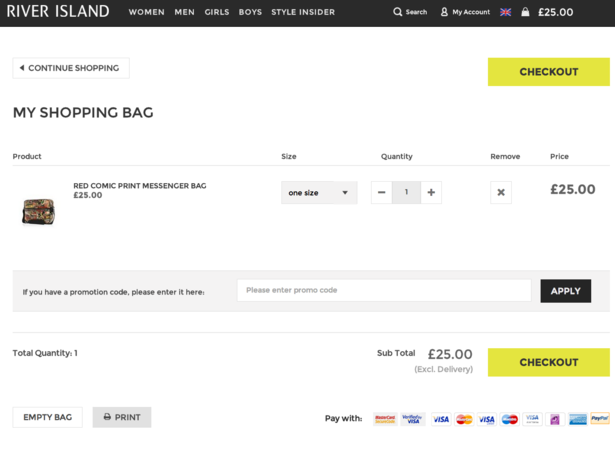The image size is (615, 454).
Task: Click the PRINT button
Action: [122, 417]
